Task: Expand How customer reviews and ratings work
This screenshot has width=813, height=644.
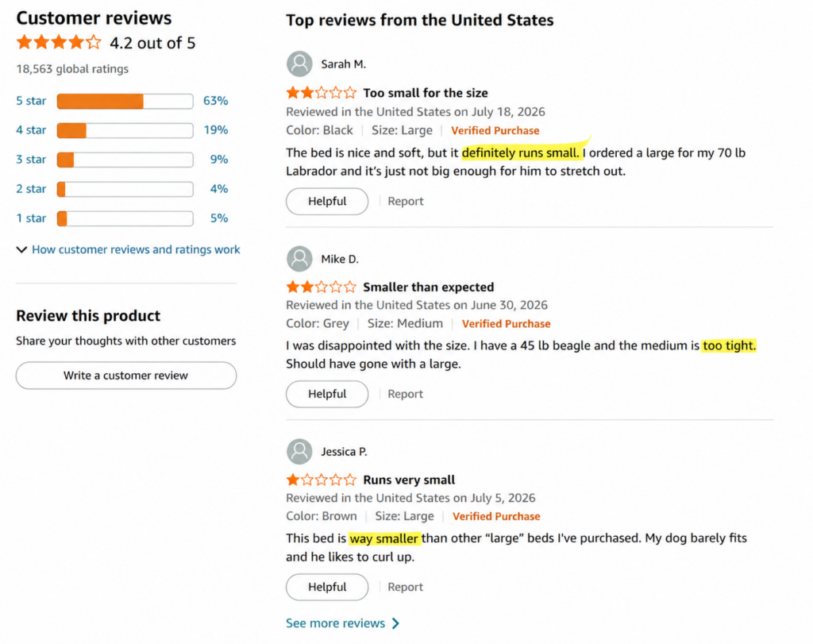Action: point(128,250)
